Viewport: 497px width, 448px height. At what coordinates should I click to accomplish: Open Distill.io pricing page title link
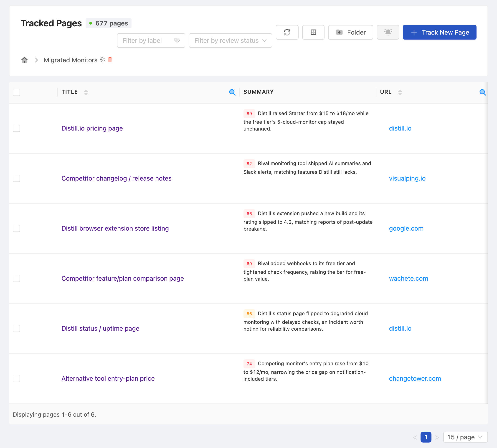(x=92, y=128)
